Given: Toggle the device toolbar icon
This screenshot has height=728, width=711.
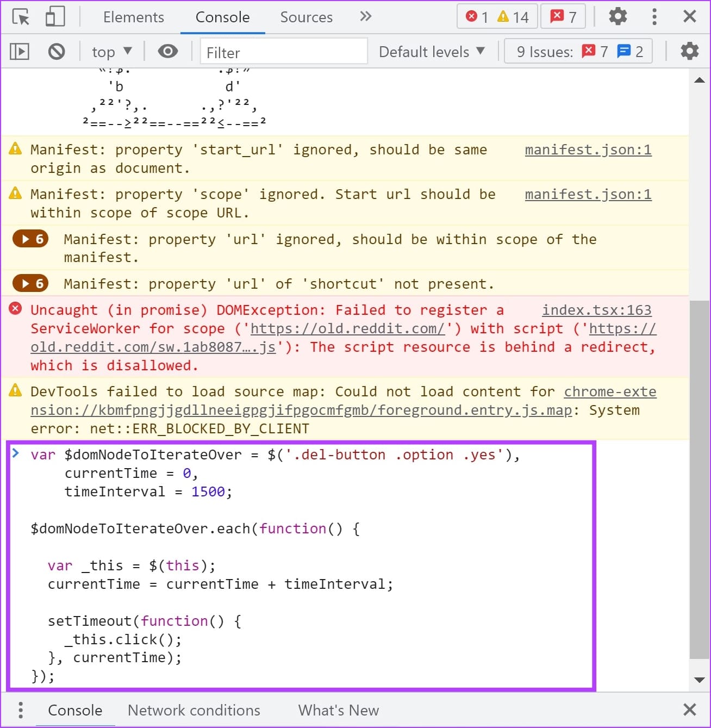Looking at the screenshot, I should pyautogui.click(x=55, y=17).
